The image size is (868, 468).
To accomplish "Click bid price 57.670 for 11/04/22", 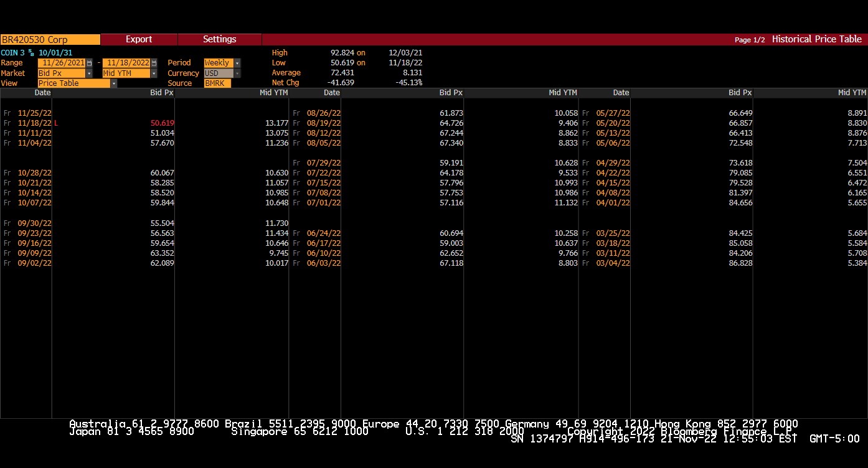I will (162, 143).
